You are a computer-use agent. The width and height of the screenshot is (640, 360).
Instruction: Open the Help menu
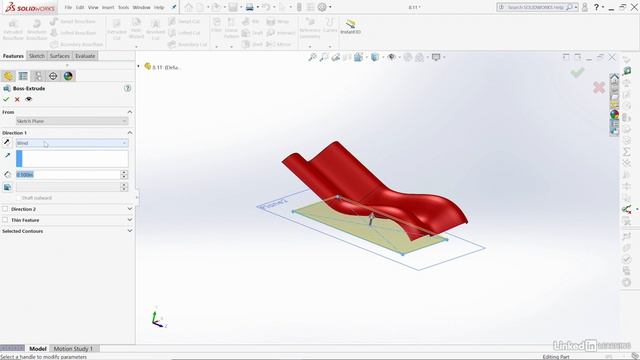pyautogui.click(x=159, y=7)
